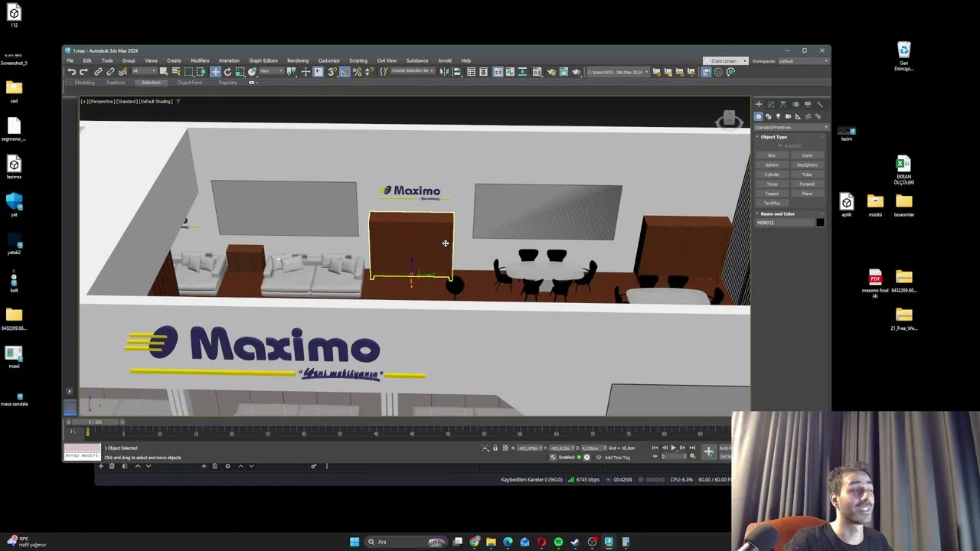Screen dimensions: 980x551
Task: Open the File menu
Action: click(x=70, y=60)
